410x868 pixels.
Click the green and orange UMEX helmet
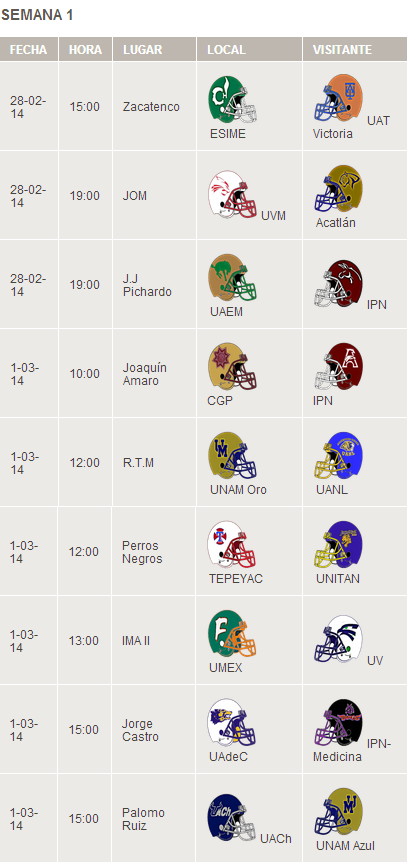coord(233,634)
